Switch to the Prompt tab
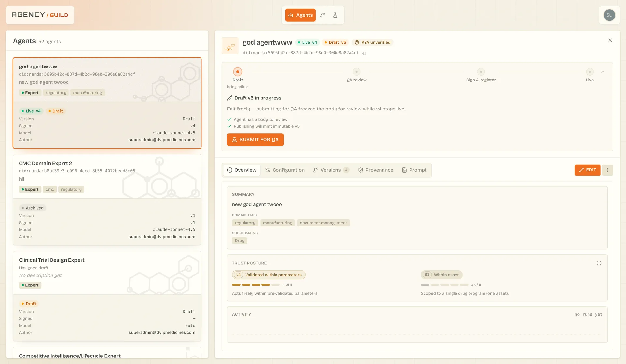This screenshot has height=364, width=626. pos(414,170)
